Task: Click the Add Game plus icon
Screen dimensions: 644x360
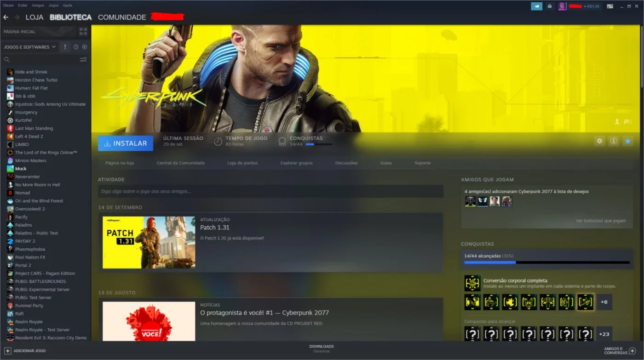Action: click(7, 351)
